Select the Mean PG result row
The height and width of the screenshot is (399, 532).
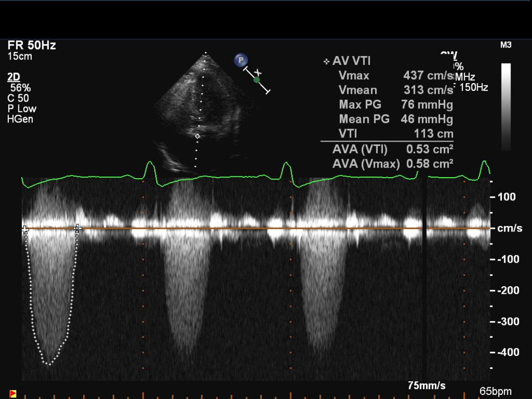[396, 119]
